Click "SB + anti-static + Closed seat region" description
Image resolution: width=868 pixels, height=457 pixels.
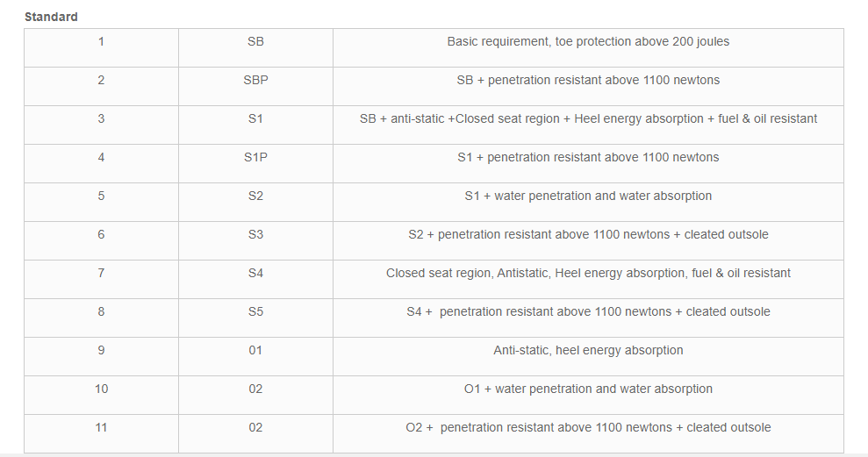588,118
